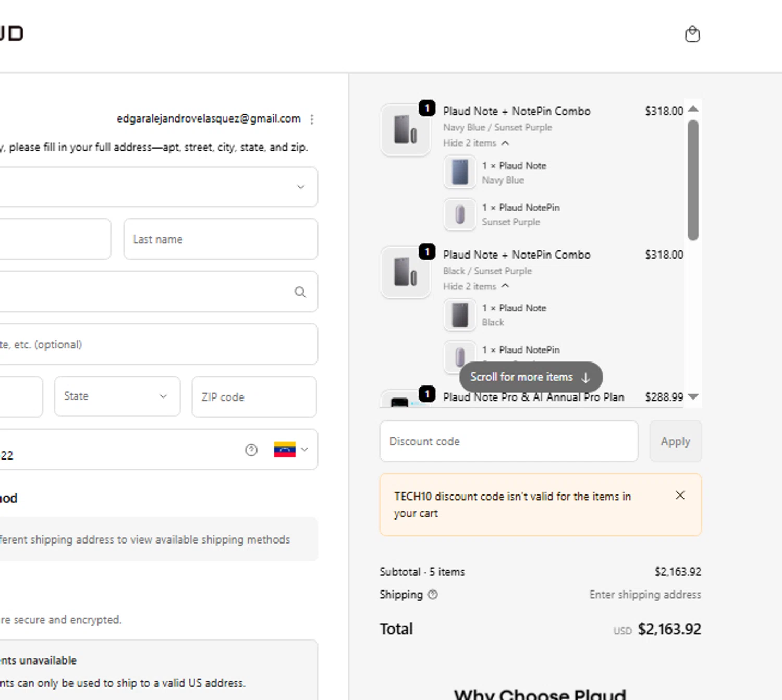Open account options menu beside email address
Screen dimensions: 782x700
click(312, 119)
